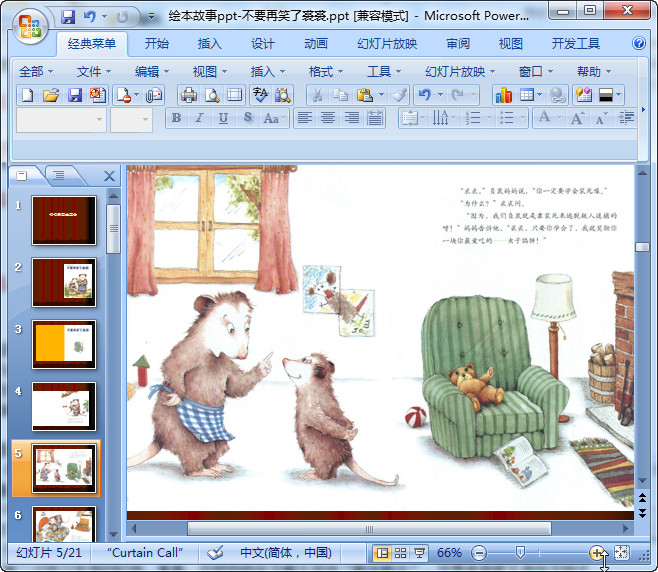Viewport: 658px width, 572px height.
Task: Click "Curtain Call" theme name in status bar
Action: (x=144, y=553)
